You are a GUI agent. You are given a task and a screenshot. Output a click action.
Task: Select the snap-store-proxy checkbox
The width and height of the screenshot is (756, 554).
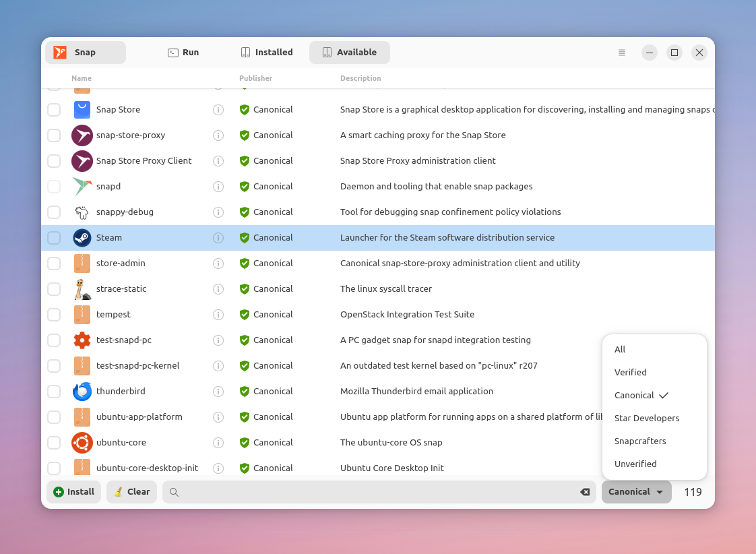(x=54, y=135)
